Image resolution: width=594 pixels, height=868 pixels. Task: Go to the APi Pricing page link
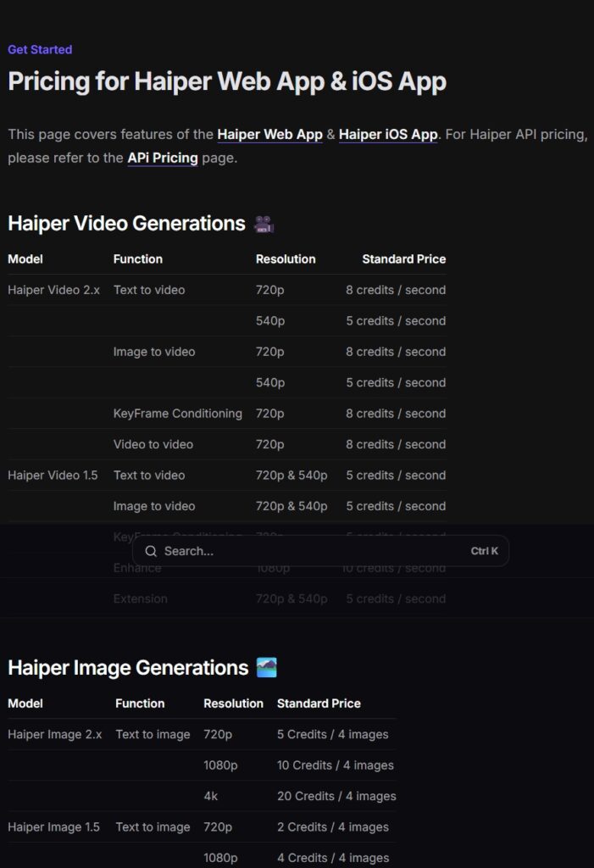[163, 158]
